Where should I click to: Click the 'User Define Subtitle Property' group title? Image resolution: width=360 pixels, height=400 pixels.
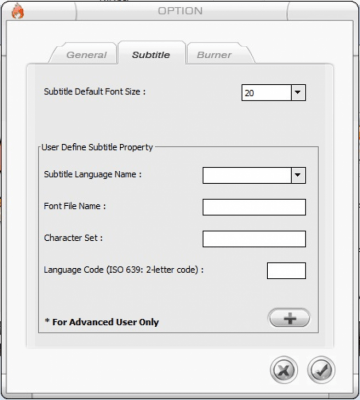(x=97, y=147)
